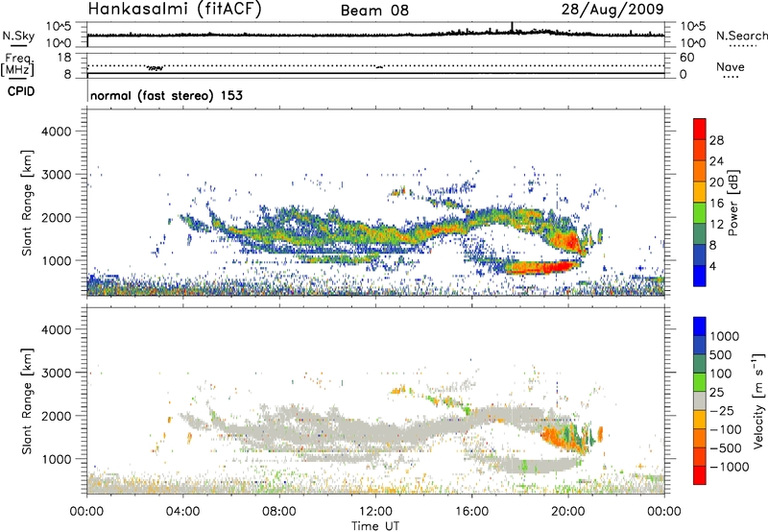Screen dimensions: 768x532
Task: Click the '08:00' time tick label
Action: tap(279, 512)
